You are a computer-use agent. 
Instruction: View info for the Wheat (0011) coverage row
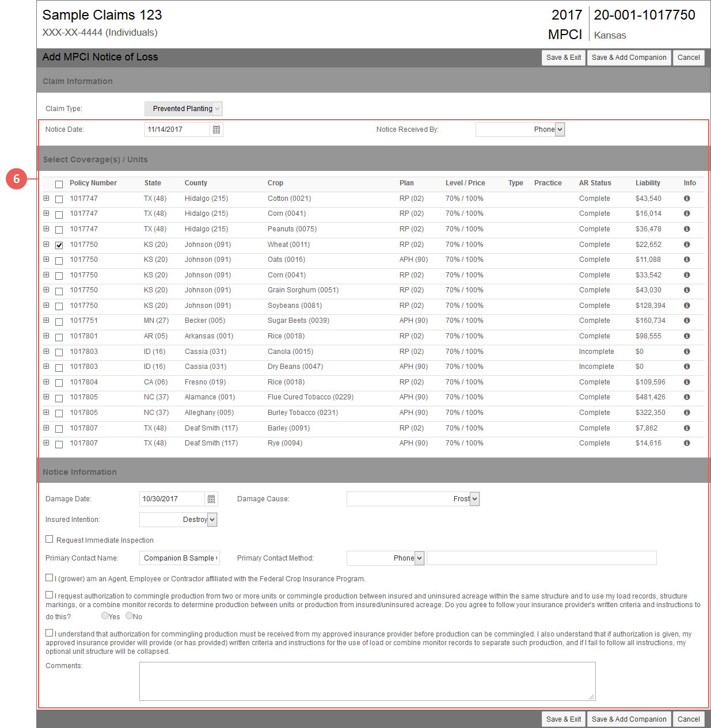687,244
